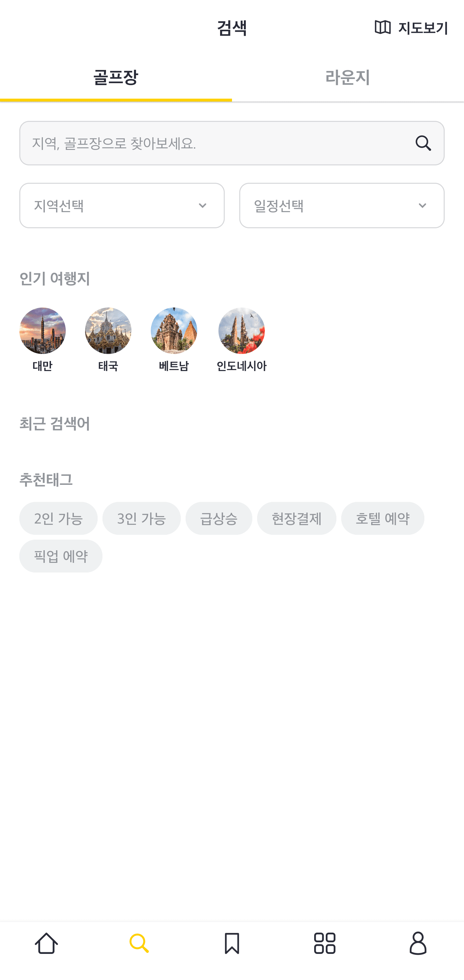Select the 골프장 tab
The image size is (464, 980).
coord(116,78)
